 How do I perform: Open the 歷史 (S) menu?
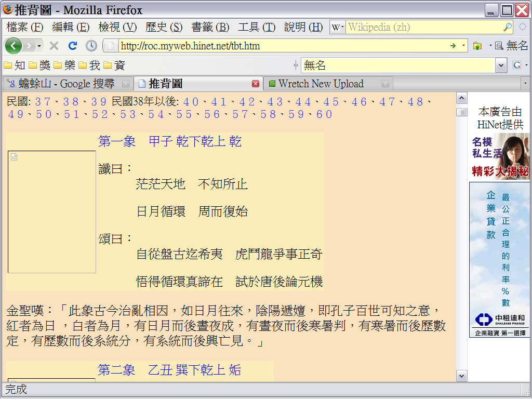pyautogui.click(x=164, y=27)
